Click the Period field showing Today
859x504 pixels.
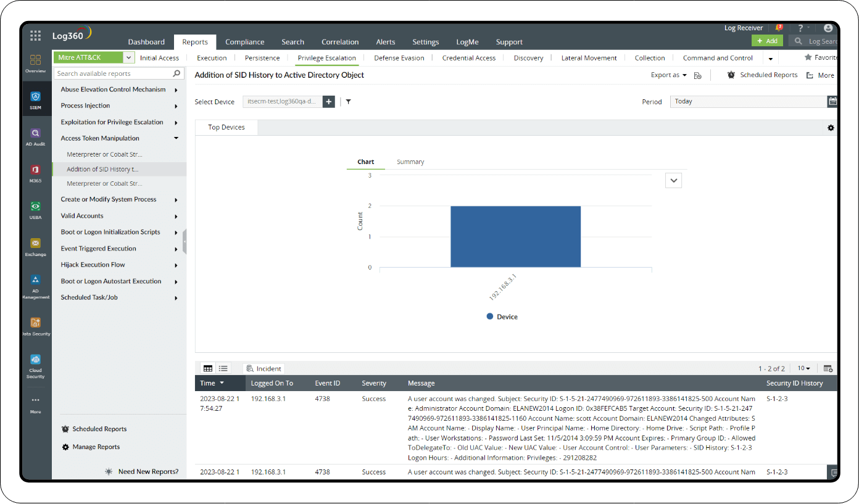point(749,102)
